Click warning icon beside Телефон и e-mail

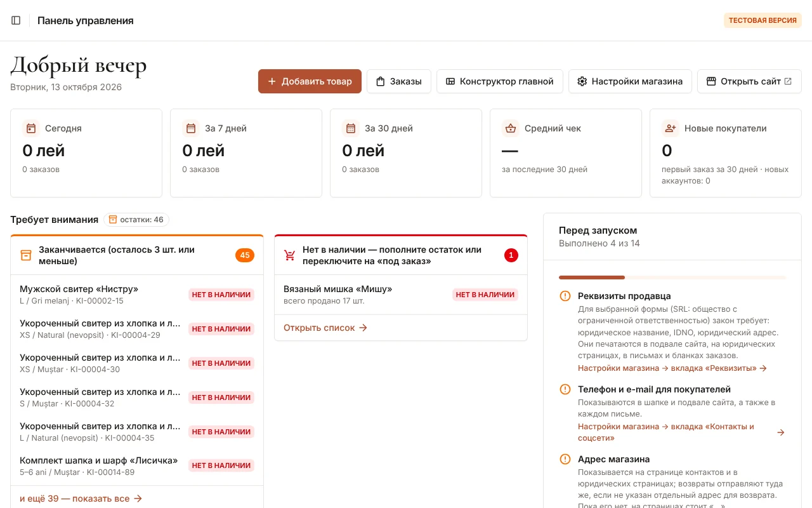565,389
